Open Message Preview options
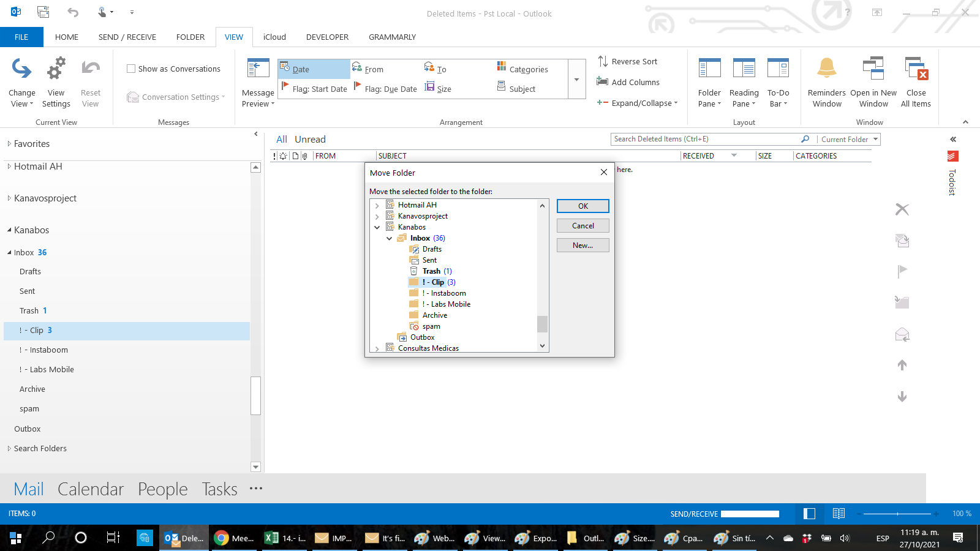This screenshot has width=980, height=551. (258, 83)
